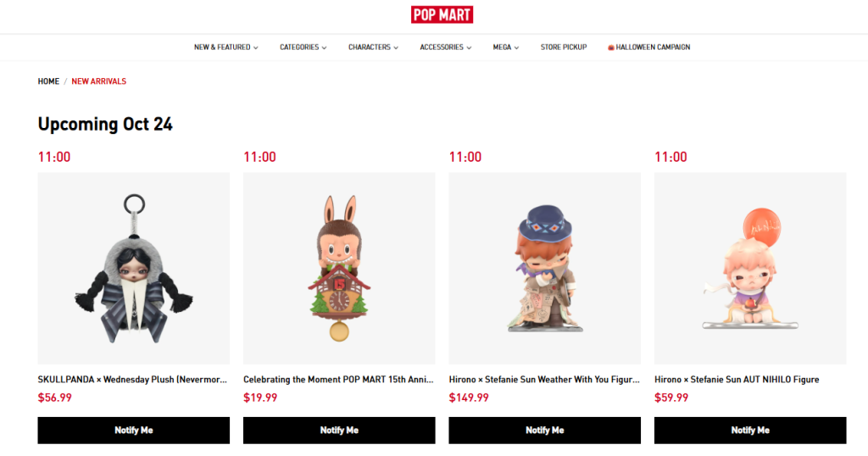Image resolution: width=868 pixels, height=456 pixels.
Task: Go to Store Pickup
Action: coord(564,47)
